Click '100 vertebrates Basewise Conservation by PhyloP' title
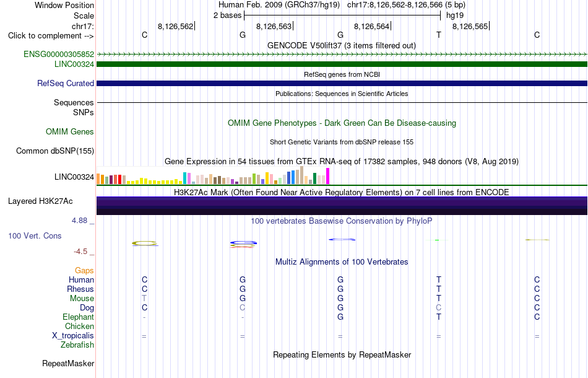 [x=341, y=221]
